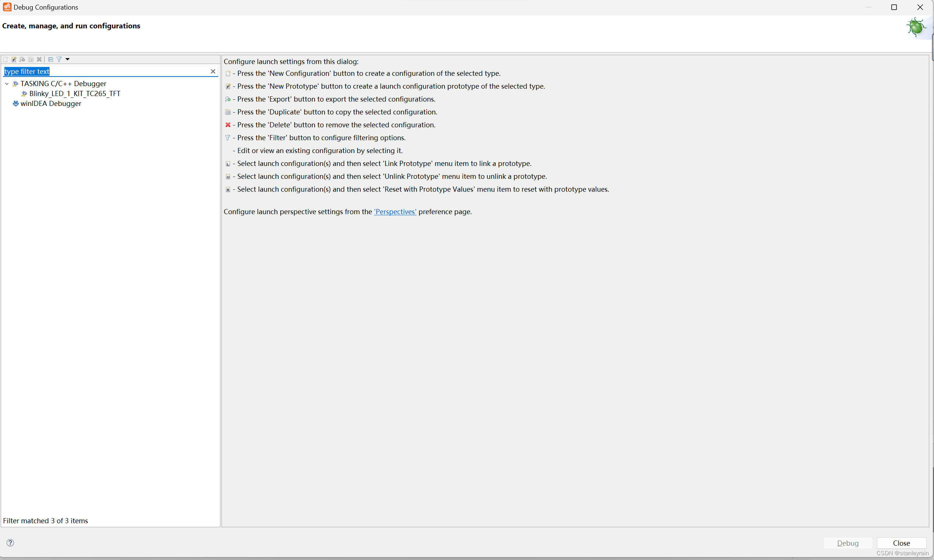
Task: Click the New Prototype toolbar icon
Action: [x=14, y=59]
